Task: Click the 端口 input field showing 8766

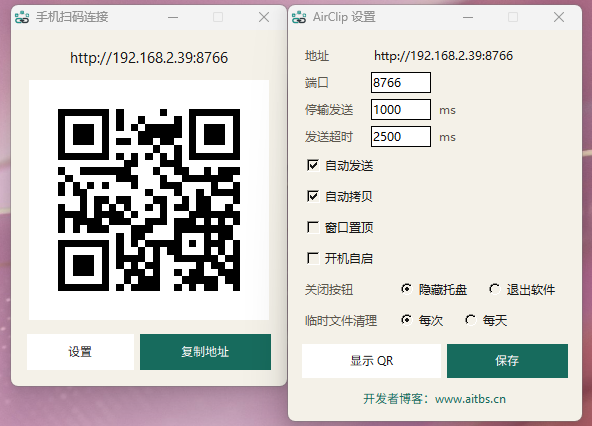Action: tap(401, 82)
